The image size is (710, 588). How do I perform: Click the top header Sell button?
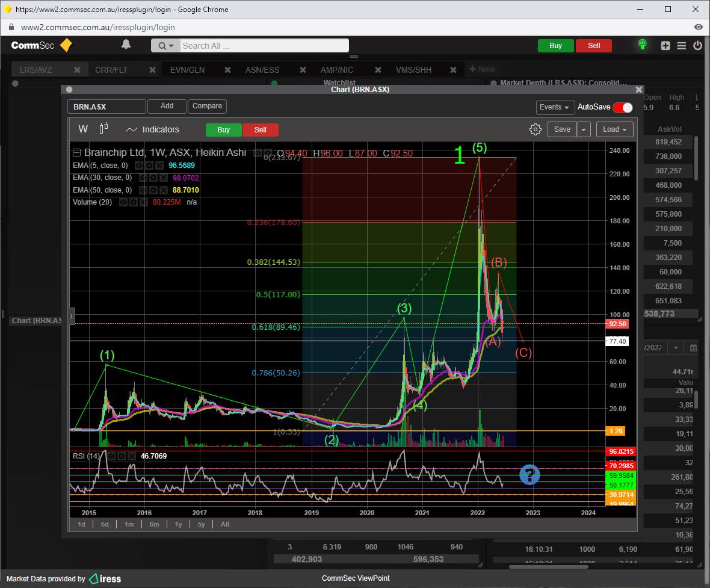click(594, 46)
